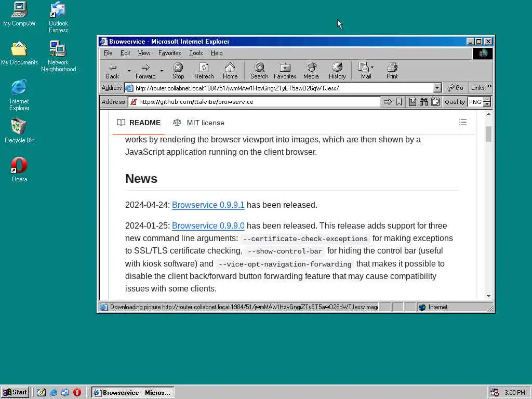Select the Internet Explorer desktop icon
This screenshot has height=399, width=532.
pos(19,96)
